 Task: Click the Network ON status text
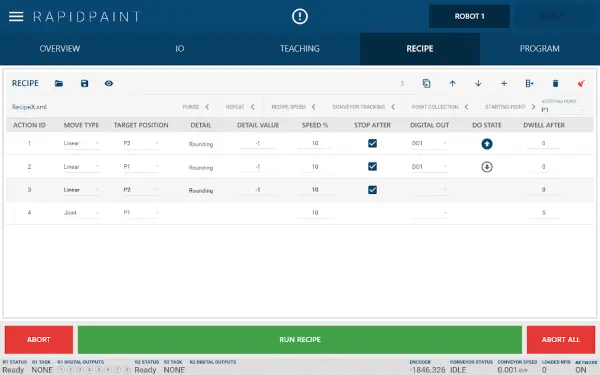580,370
